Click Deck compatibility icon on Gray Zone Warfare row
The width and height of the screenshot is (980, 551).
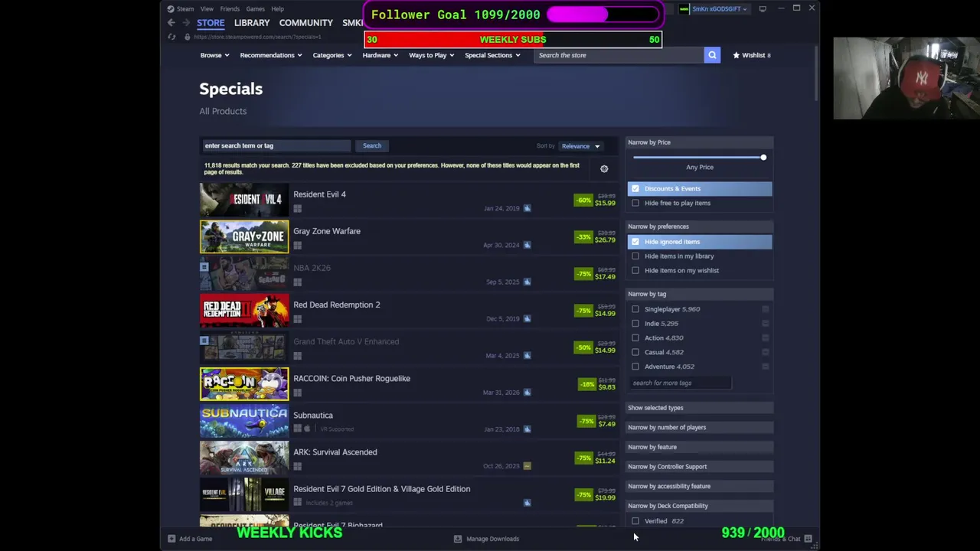coord(527,245)
